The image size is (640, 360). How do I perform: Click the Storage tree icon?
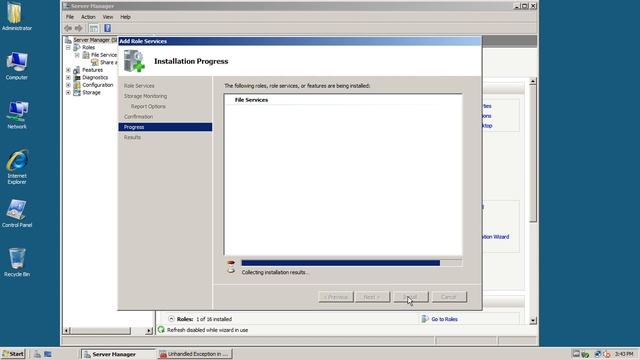(77, 93)
